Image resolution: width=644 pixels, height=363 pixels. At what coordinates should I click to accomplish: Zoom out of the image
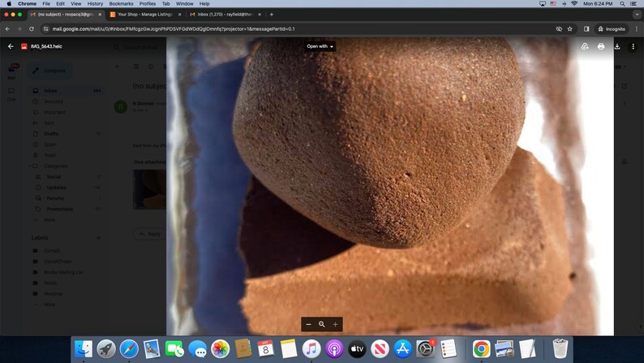[x=308, y=324]
